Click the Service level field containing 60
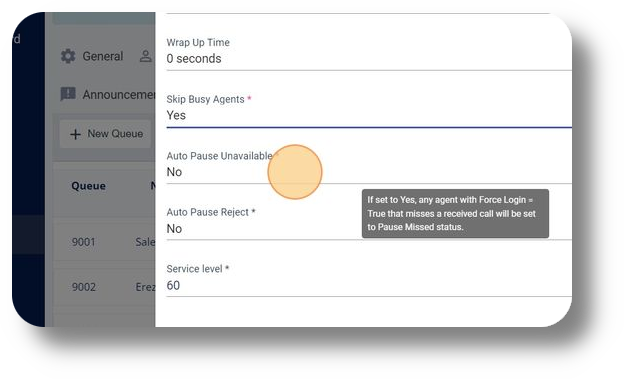The height and width of the screenshot is (379, 624). coord(369,280)
